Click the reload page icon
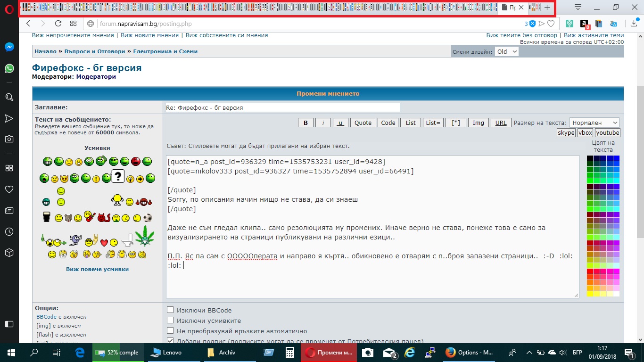Screen dimensions: 644x362 pos(58,24)
